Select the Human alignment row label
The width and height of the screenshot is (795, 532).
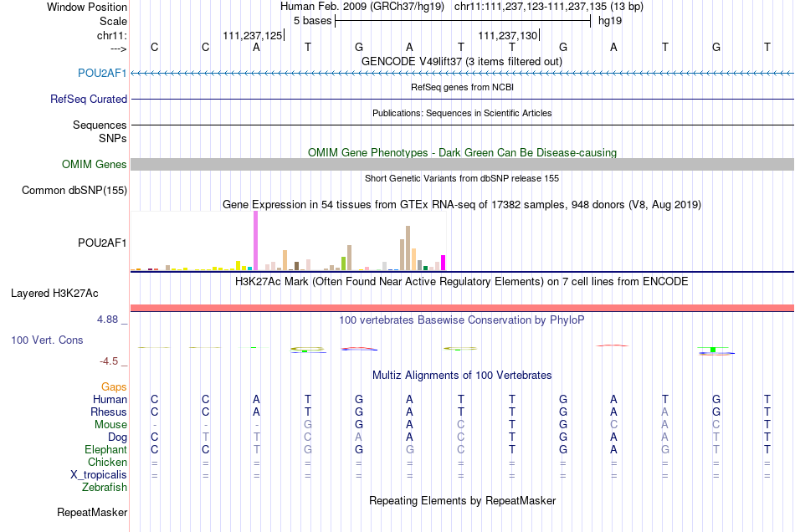coord(110,399)
